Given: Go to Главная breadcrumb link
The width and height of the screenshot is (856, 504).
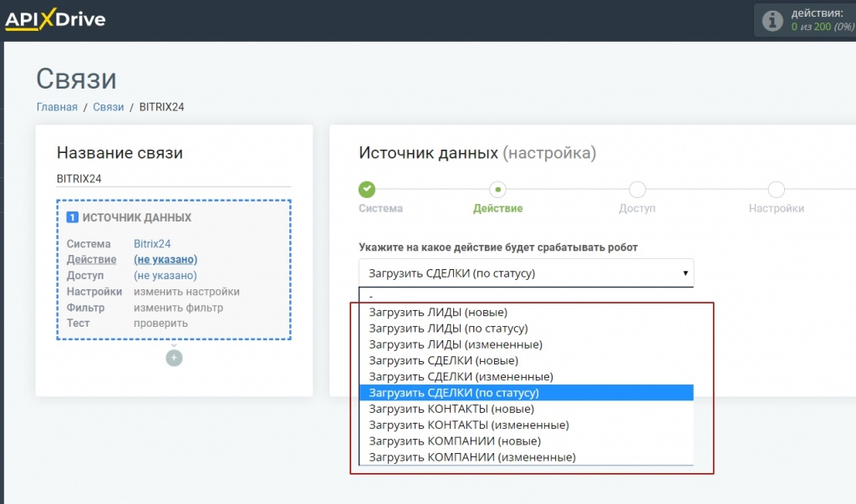Looking at the screenshot, I should (x=57, y=107).
